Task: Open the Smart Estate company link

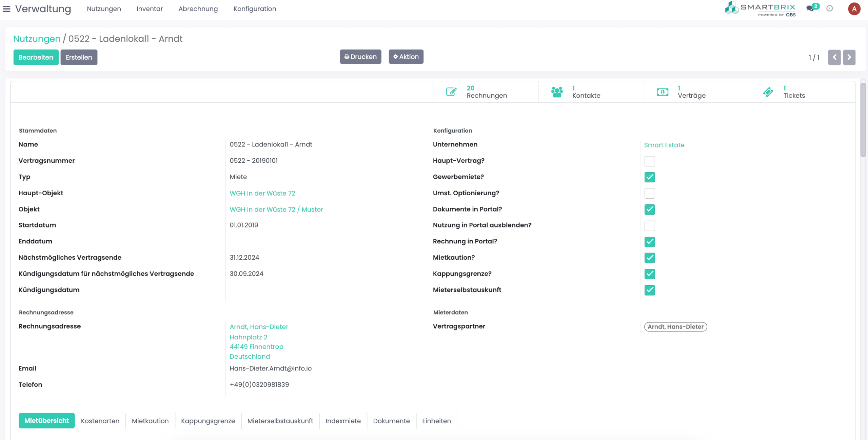Action: (x=664, y=145)
